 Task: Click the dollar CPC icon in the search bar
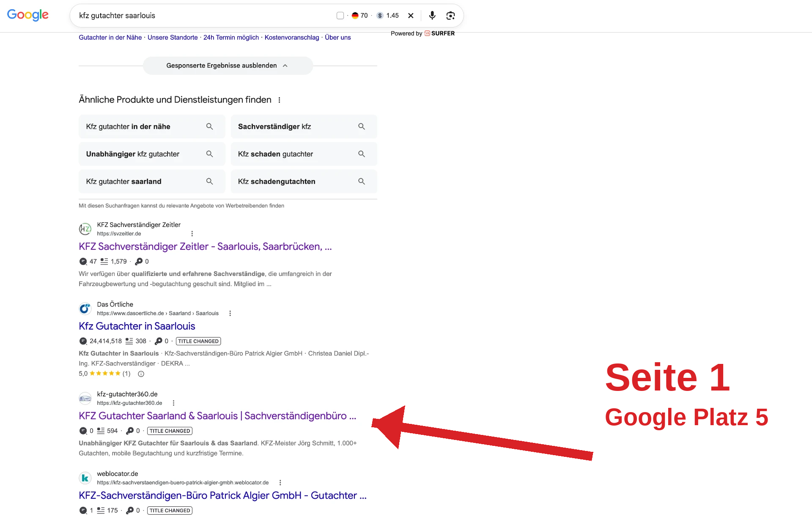[x=380, y=16]
